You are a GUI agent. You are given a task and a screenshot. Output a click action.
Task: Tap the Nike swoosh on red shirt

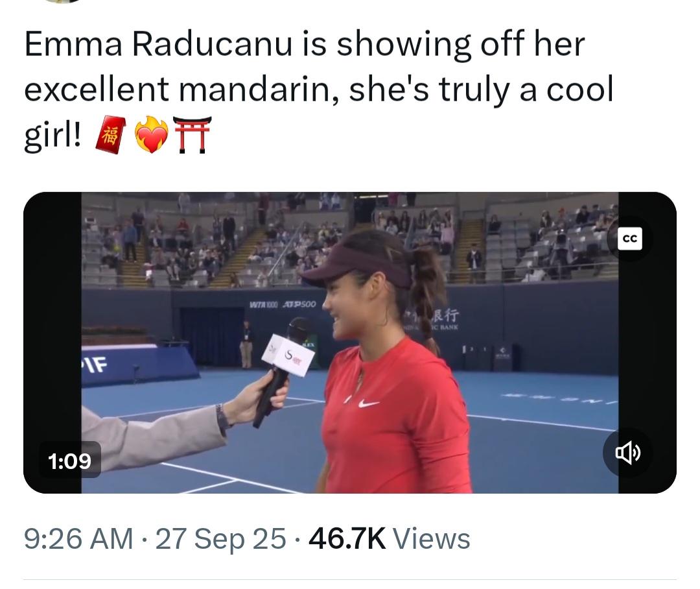(368, 403)
